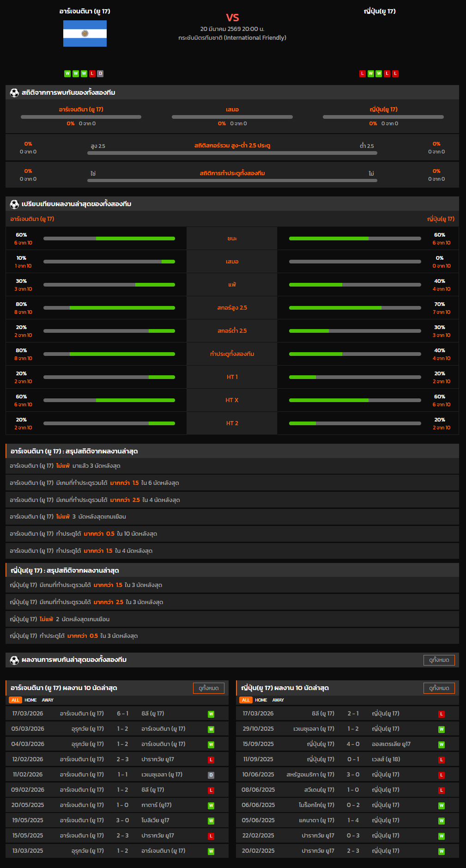This screenshot has height=868, width=466.
Task: Click the red VS text at the top
Action: [232, 18]
